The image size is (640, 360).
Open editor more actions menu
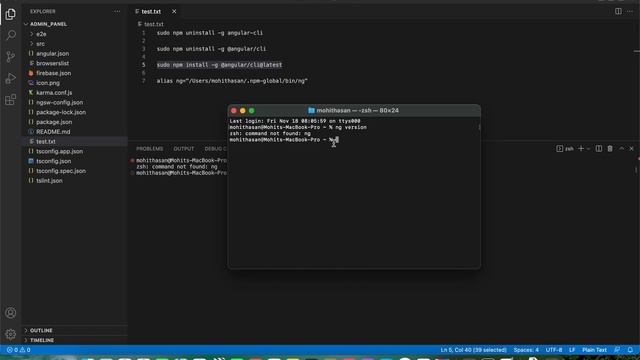(x=630, y=11)
